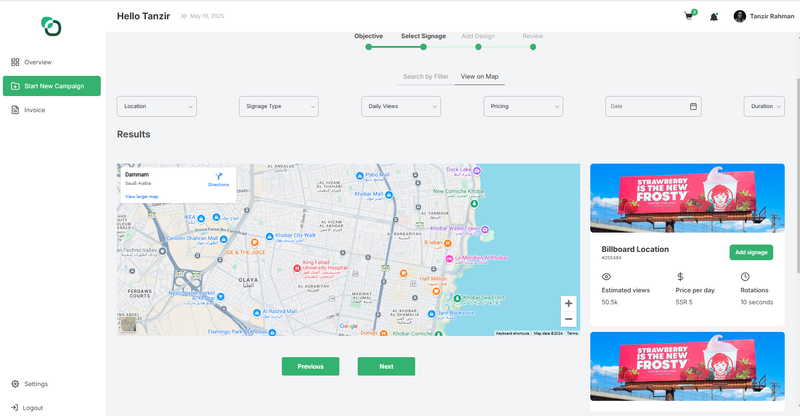Image resolution: width=800 pixels, height=416 pixels.
Task: Click Khobar Water Tower marker
Action: (x=485, y=230)
